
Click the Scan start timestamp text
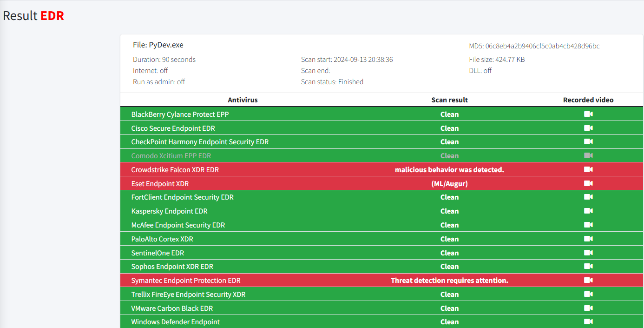tap(347, 60)
